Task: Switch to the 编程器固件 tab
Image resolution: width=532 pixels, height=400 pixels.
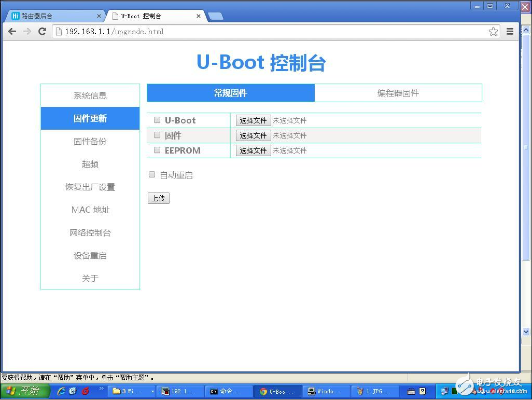Action: coord(398,92)
